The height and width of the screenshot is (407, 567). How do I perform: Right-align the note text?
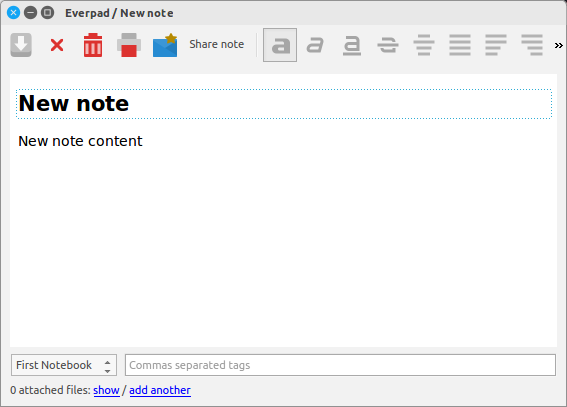tap(532, 45)
